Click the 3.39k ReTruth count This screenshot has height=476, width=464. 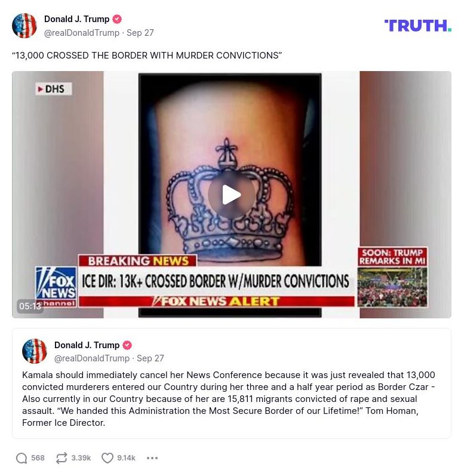[81, 458]
